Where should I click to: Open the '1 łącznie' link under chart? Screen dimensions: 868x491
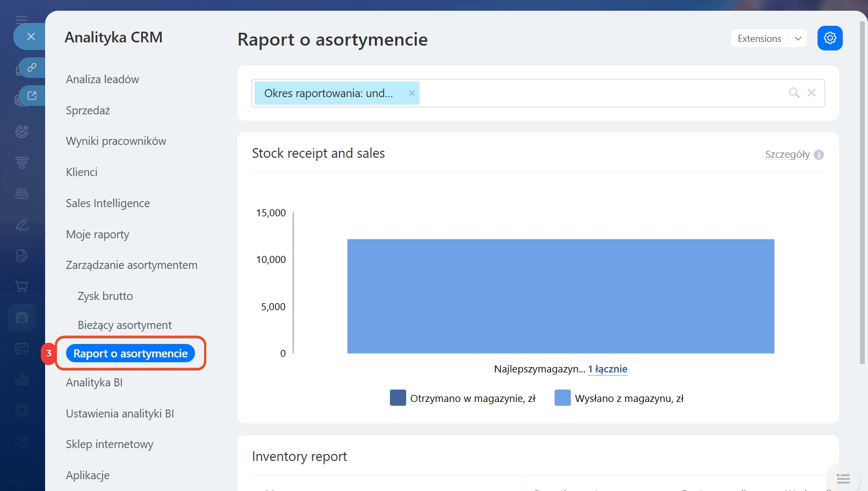[x=607, y=369]
